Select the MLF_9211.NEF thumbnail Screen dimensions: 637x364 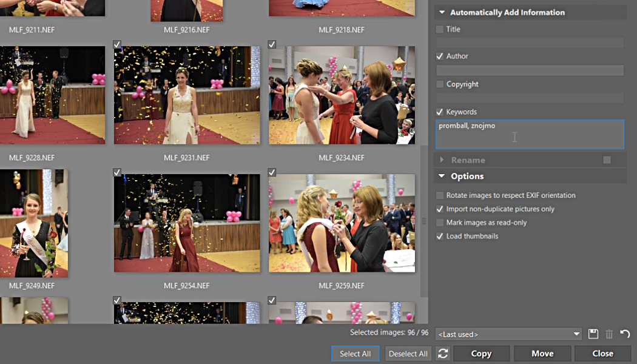coord(52,8)
